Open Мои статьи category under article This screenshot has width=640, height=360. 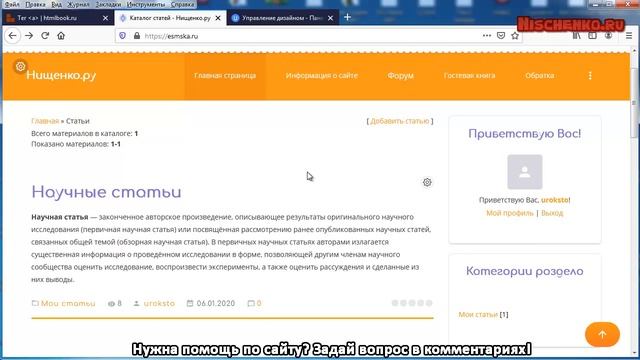coord(68,303)
